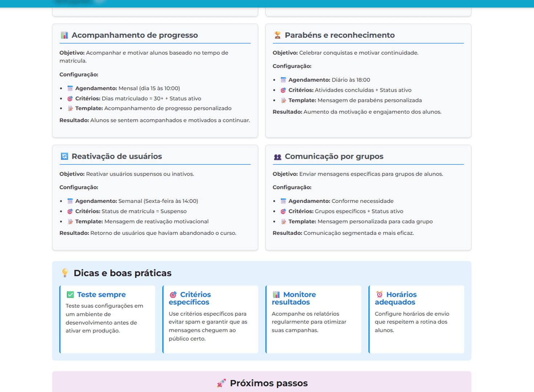Click the Próximos passos section heading
534x392 pixels.
tap(269, 383)
